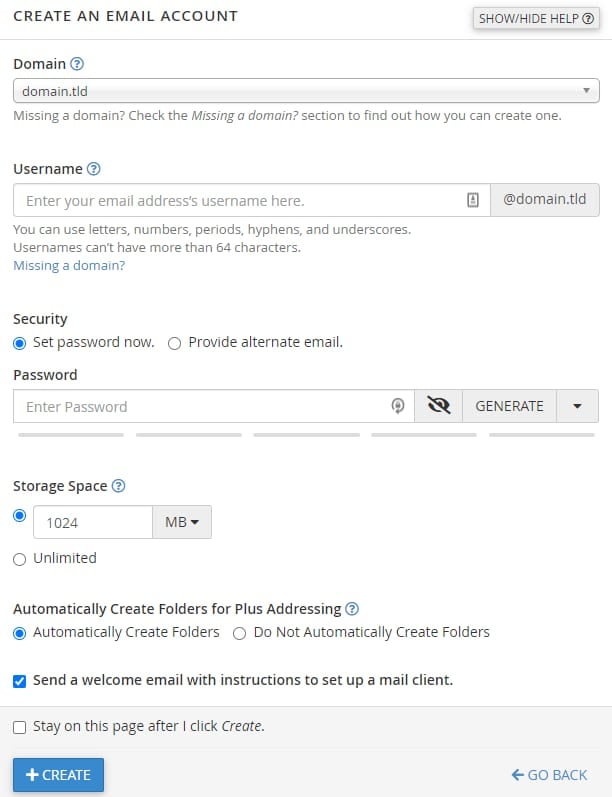Click the Go Back arrow link
The height and width of the screenshot is (797, 612).
pos(549,775)
